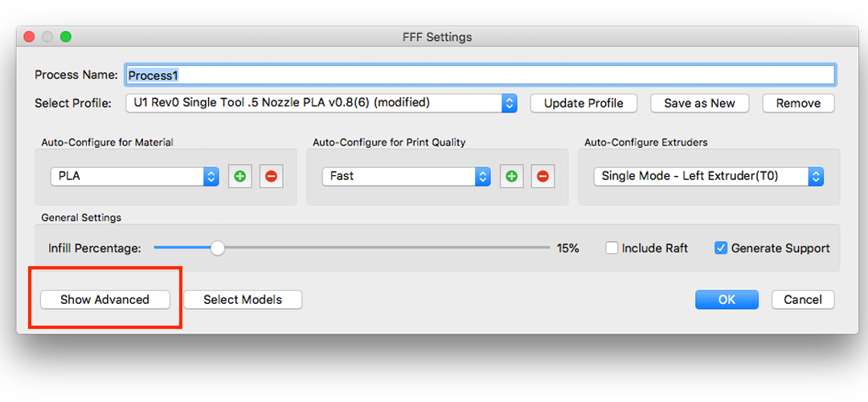Click the Infill Percentage slider handle
This screenshot has width=868, height=402.
(217, 248)
